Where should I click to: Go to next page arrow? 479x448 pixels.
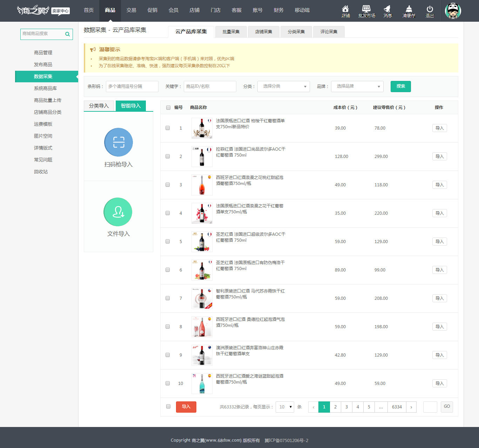click(411, 407)
